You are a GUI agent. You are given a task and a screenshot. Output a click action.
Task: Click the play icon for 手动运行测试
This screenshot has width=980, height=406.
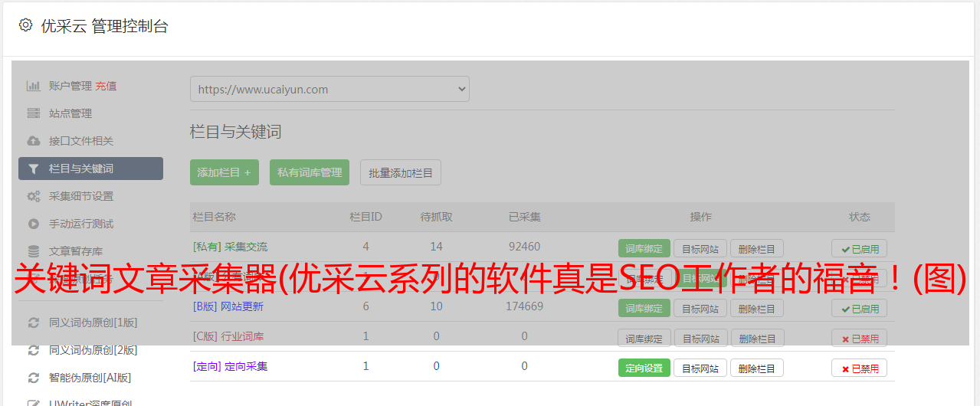click(34, 224)
